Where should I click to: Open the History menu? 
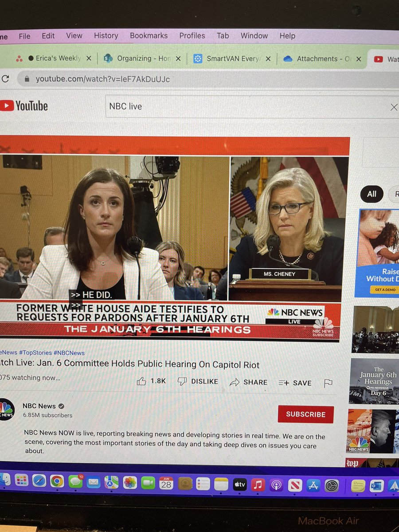(106, 35)
